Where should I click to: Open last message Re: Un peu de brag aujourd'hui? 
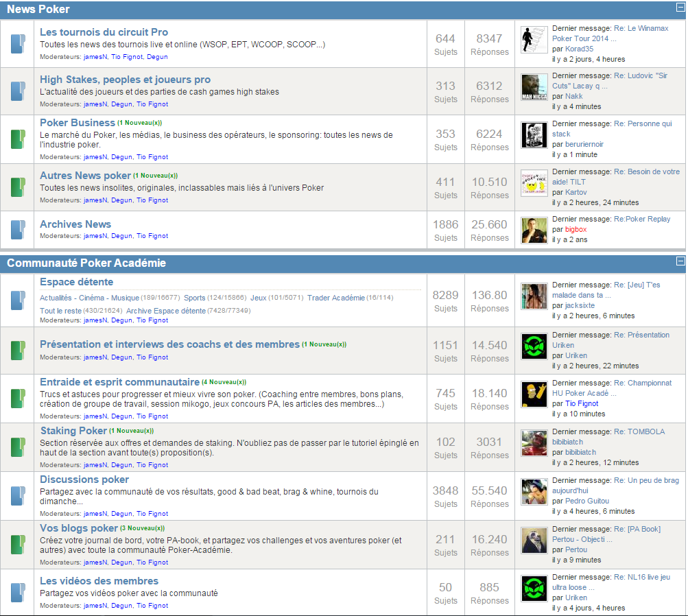tap(615, 486)
